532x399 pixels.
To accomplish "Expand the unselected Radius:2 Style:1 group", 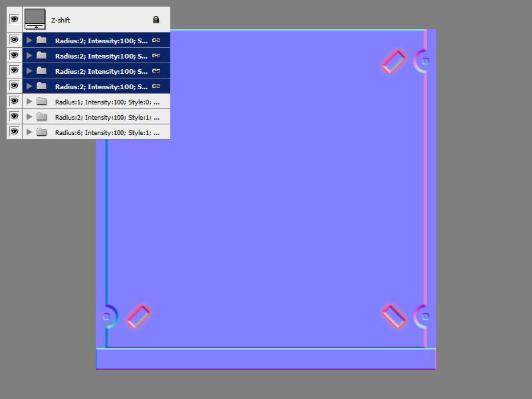I will [x=29, y=116].
